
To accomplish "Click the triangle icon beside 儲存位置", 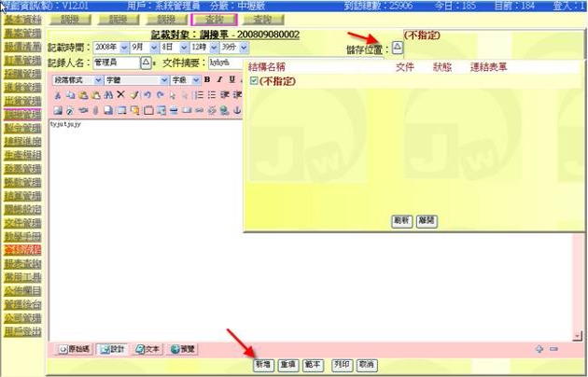I will (x=397, y=46).
